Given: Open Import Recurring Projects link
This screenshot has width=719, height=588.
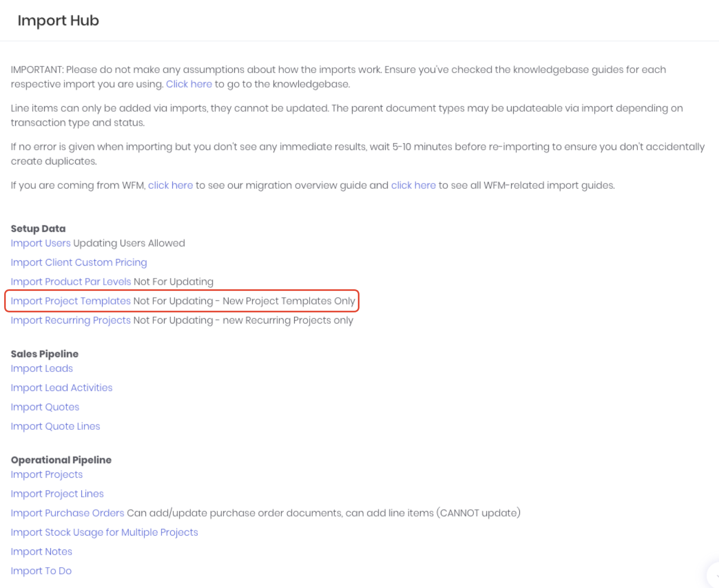Looking at the screenshot, I should click(x=71, y=320).
